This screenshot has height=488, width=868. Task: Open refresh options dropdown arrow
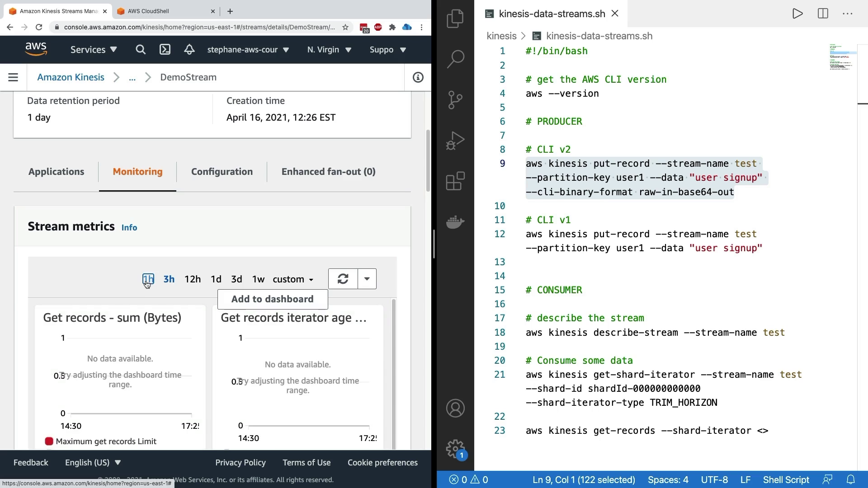point(367,279)
